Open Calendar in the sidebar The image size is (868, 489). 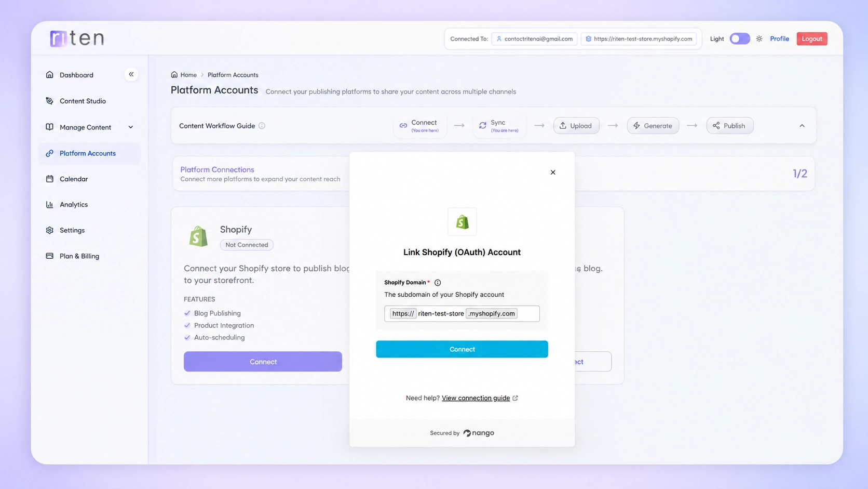(74, 179)
